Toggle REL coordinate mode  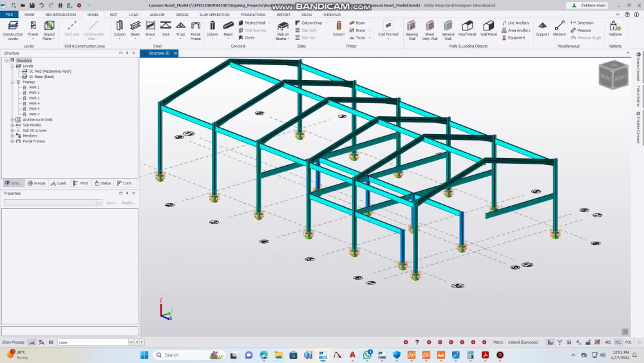tap(618, 342)
